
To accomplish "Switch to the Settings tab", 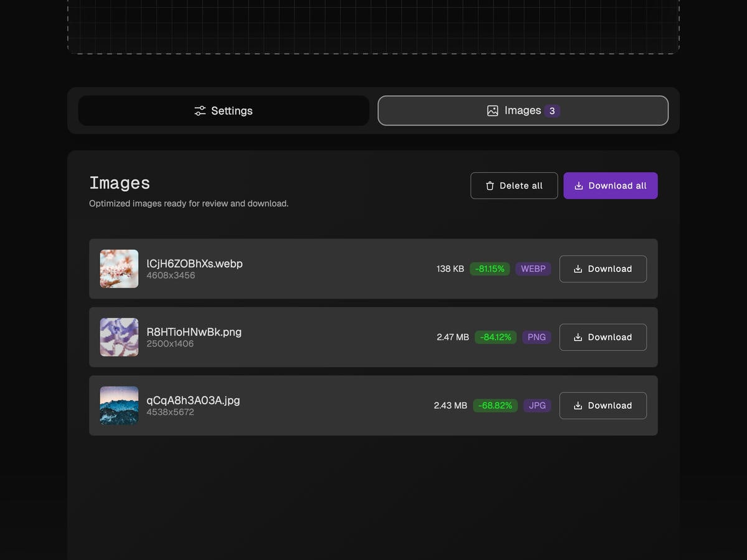I will [x=223, y=111].
